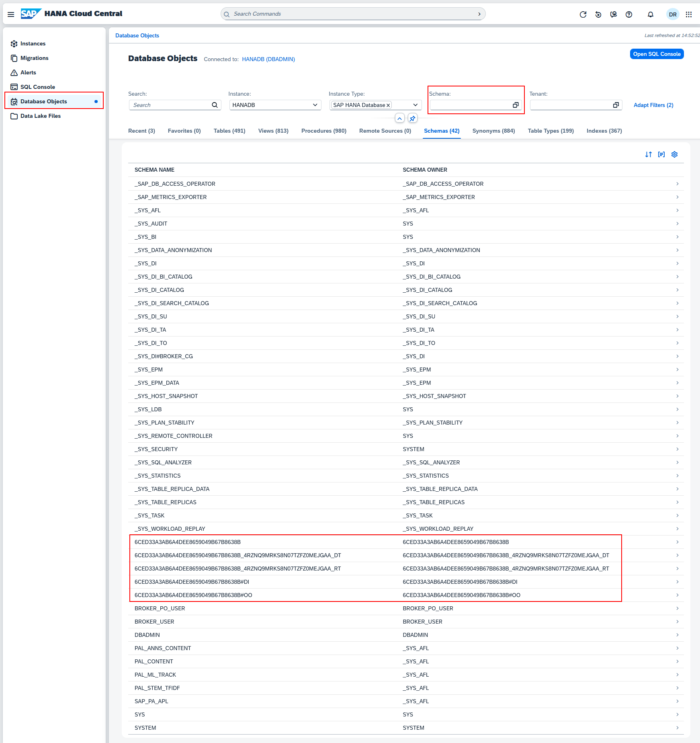Switch to the Synonyms (884) tab
The width and height of the screenshot is (700, 743).
(493, 131)
